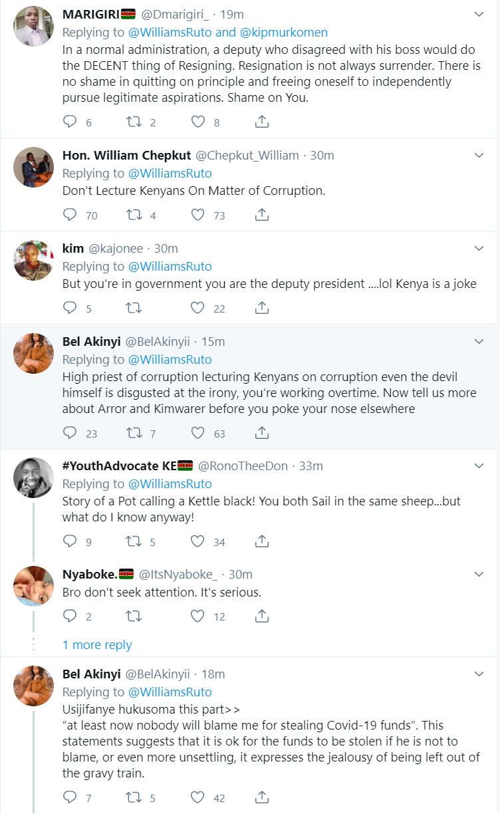Expand options menu for Hon. William Chepkut's tweet
This screenshot has height=814, width=504.
click(479, 155)
